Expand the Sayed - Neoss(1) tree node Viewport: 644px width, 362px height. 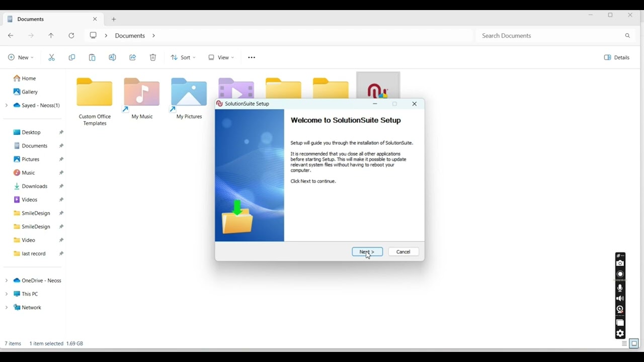[7, 106]
